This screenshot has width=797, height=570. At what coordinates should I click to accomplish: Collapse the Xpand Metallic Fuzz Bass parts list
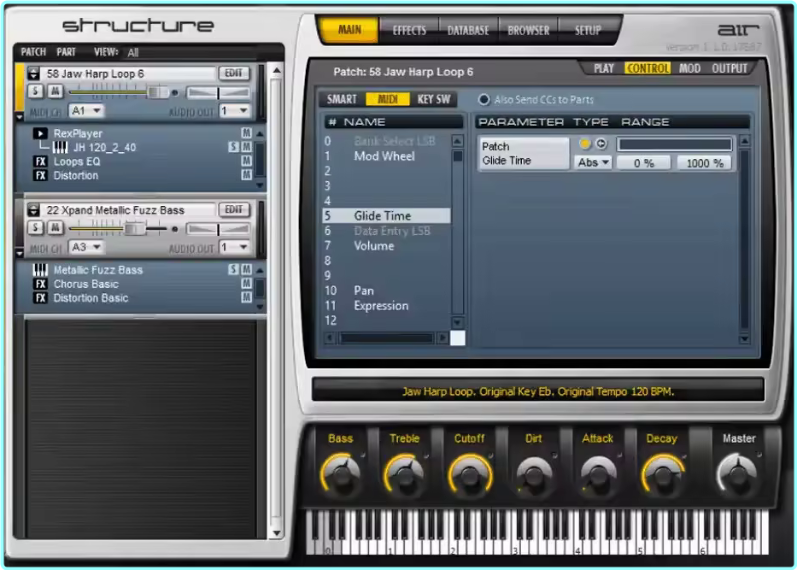click(x=20, y=253)
